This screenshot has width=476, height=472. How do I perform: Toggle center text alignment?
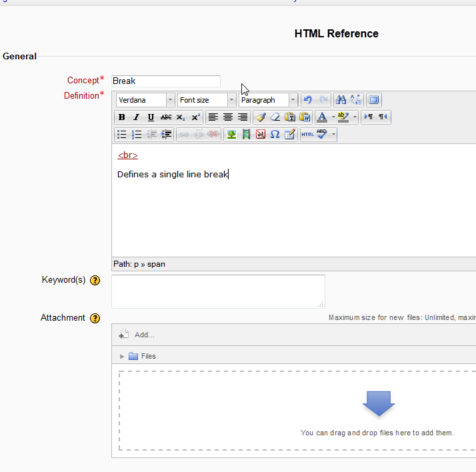[x=228, y=117]
